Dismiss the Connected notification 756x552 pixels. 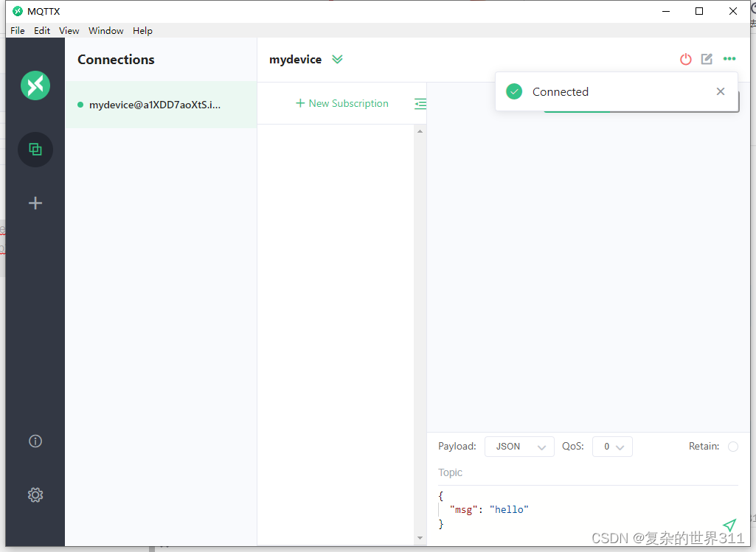point(721,91)
